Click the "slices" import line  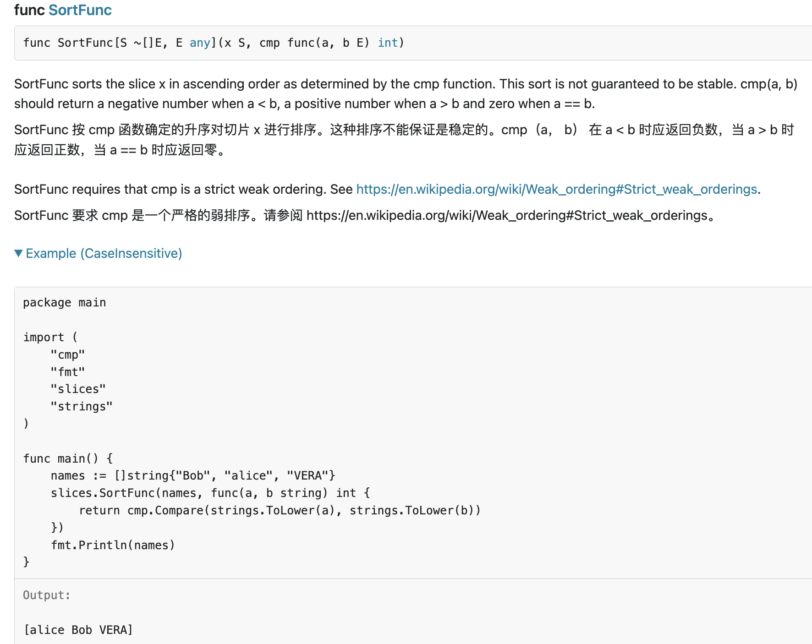click(78, 389)
